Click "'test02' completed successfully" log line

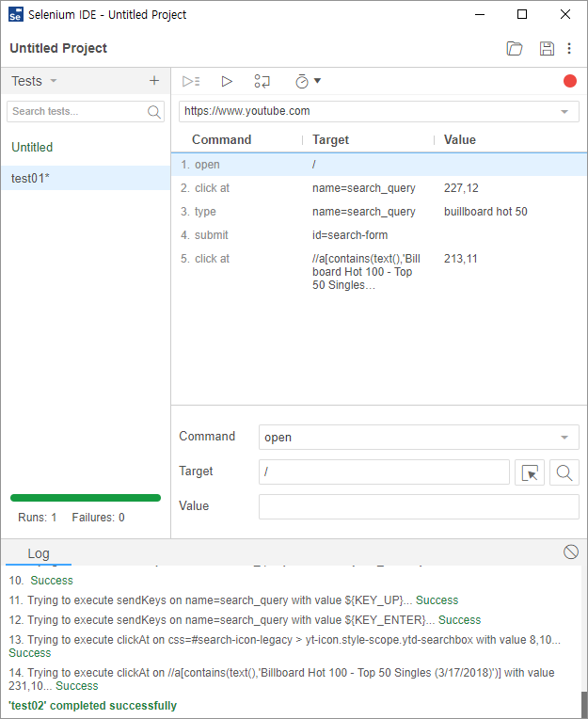[x=92, y=705]
